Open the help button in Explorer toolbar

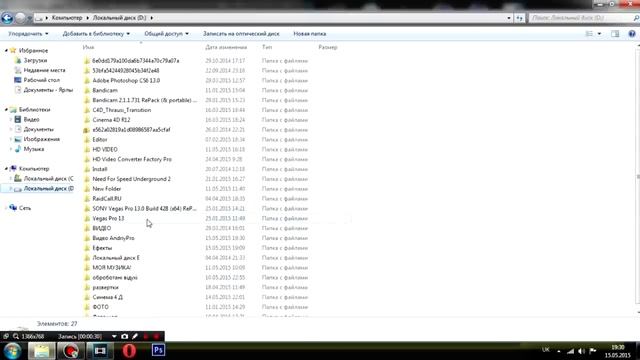pos(632,34)
